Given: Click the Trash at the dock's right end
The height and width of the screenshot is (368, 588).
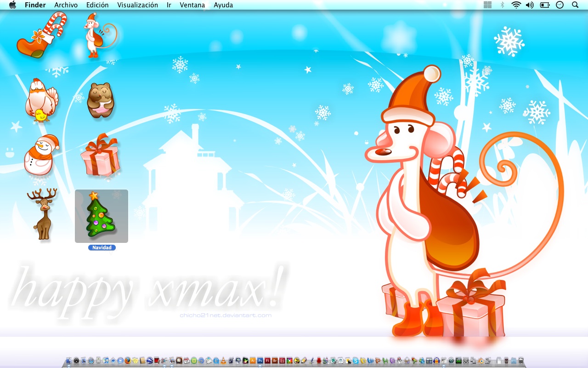Looking at the screenshot, I should 520,362.
